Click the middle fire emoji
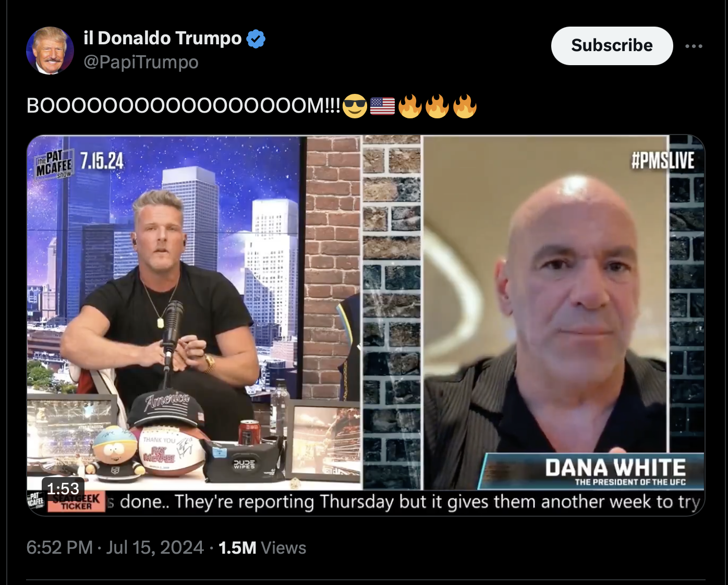Viewport: 728px width, 585px height. click(437, 106)
